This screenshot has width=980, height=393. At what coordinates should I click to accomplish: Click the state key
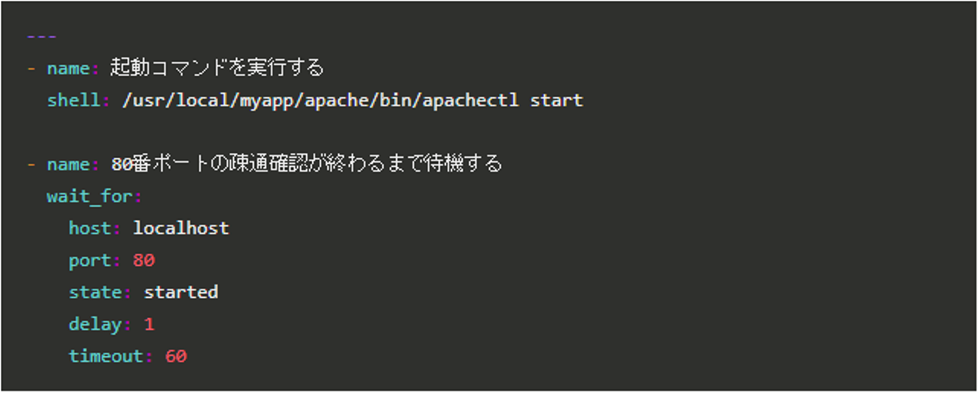[x=95, y=292]
